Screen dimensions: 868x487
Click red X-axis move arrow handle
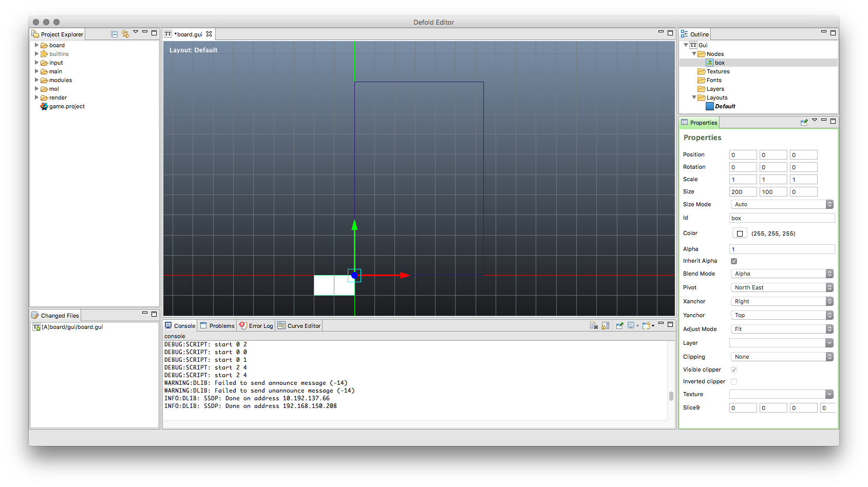[x=405, y=276]
